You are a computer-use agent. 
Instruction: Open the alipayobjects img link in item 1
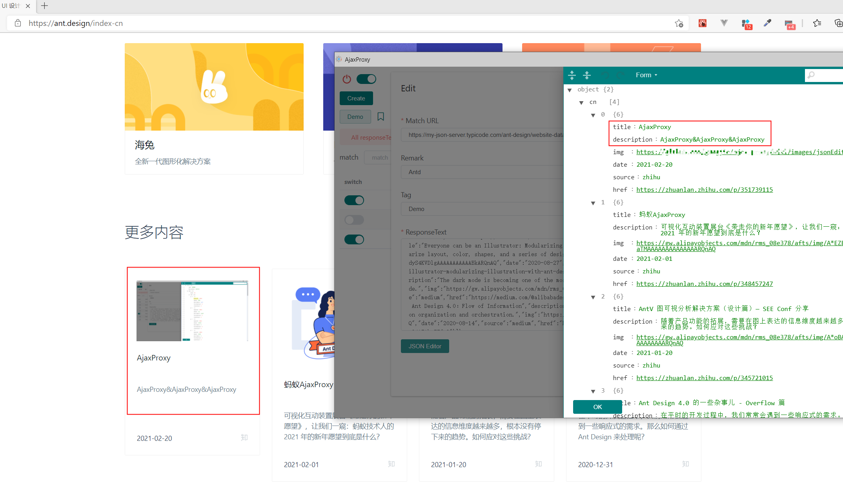(x=739, y=246)
